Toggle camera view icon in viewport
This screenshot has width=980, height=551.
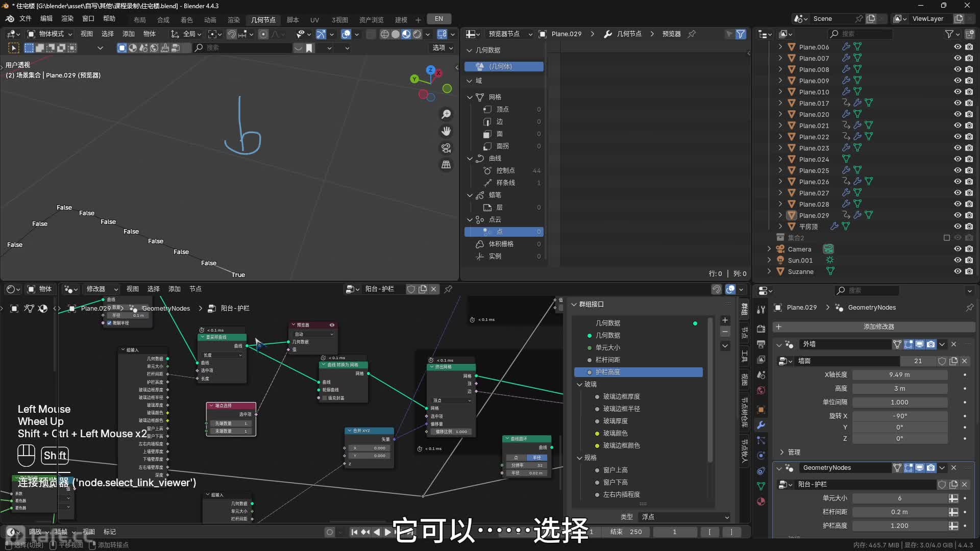click(446, 148)
